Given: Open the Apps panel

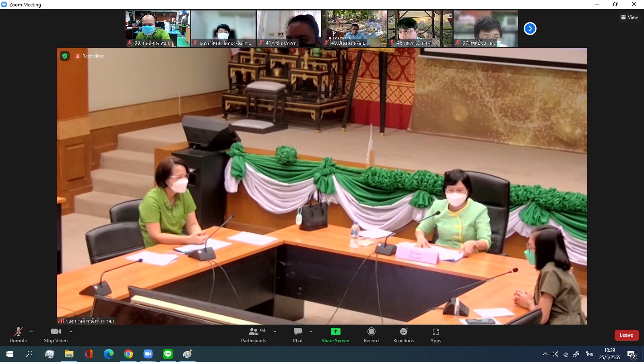Looking at the screenshot, I should [x=436, y=335].
